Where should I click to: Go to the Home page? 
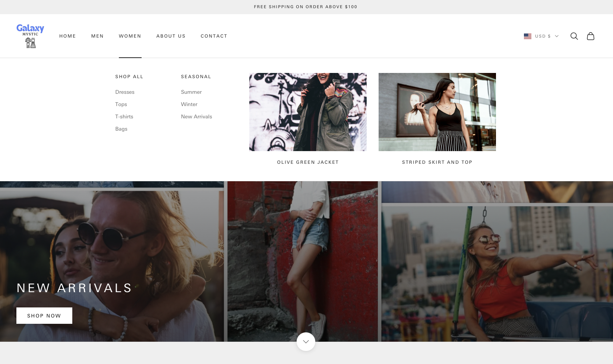[x=67, y=36]
